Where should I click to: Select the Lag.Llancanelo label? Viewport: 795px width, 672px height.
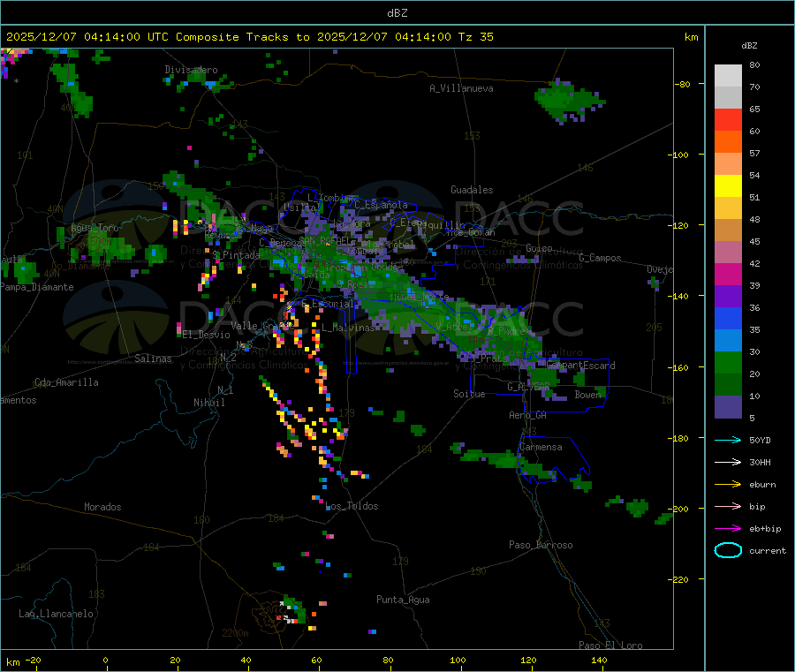tap(56, 615)
